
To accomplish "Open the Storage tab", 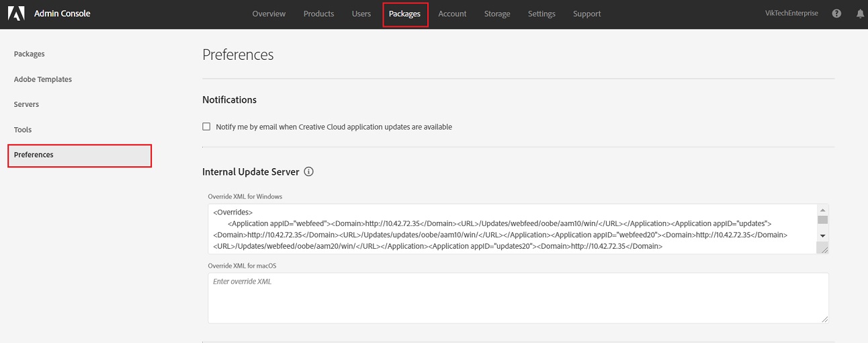I will [x=497, y=13].
